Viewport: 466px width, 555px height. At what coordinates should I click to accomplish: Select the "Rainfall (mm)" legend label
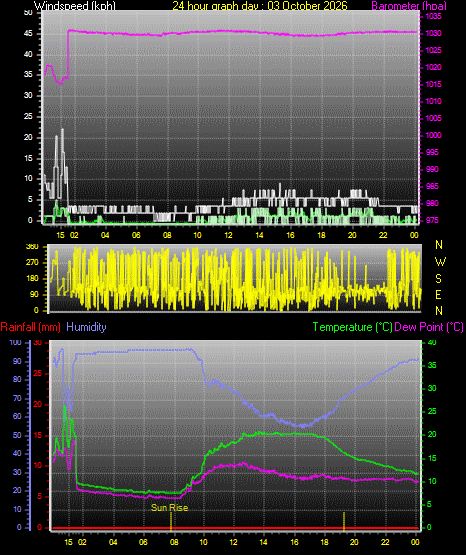click(x=30, y=327)
